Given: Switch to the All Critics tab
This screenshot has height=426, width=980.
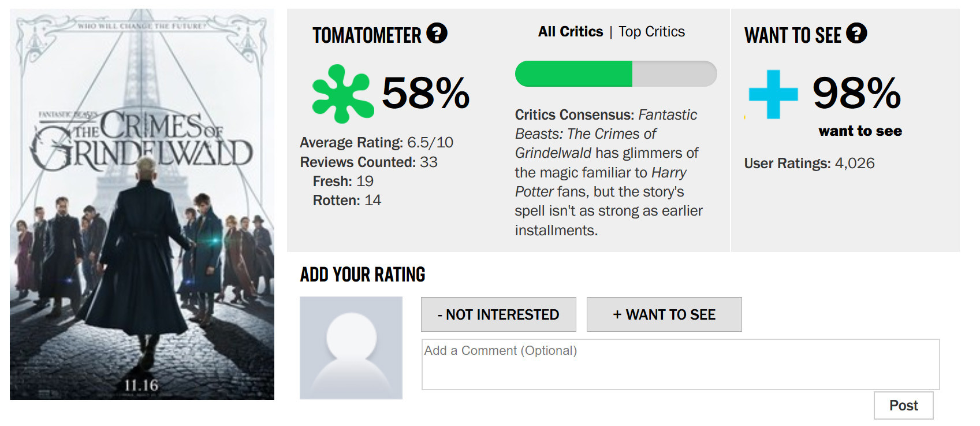Looking at the screenshot, I should pos(570,32).
